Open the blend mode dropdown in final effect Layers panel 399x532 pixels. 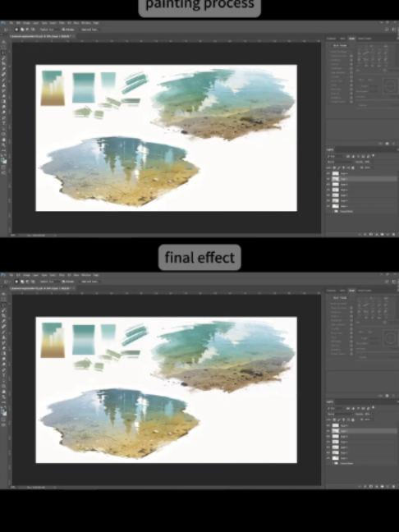(340, 415)
